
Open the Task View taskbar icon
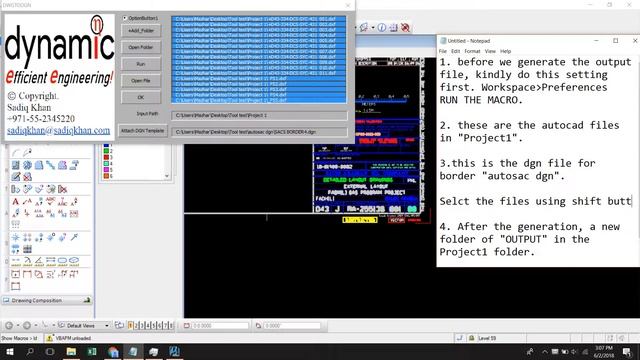[x=50, y=351]
